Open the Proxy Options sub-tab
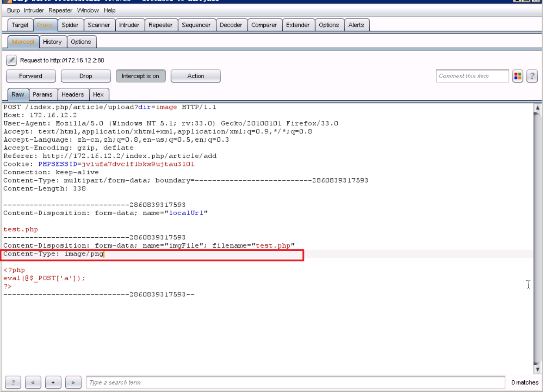This screenshot has height=392, width=543. [81, 42]
